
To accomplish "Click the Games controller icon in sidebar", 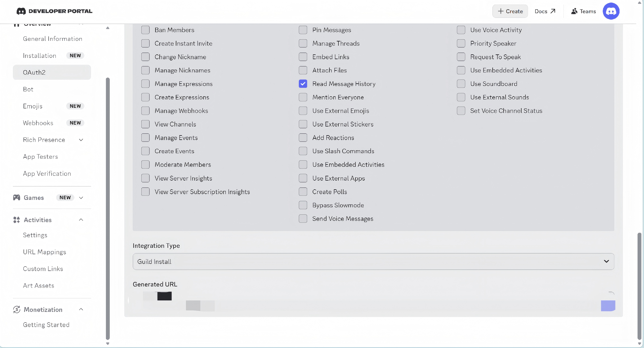I will coord(16,198).
